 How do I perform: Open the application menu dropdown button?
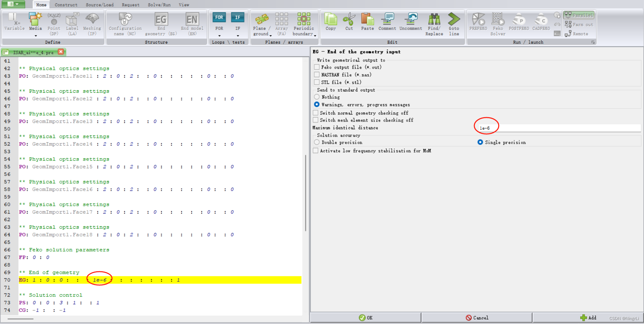coord(13,4)
